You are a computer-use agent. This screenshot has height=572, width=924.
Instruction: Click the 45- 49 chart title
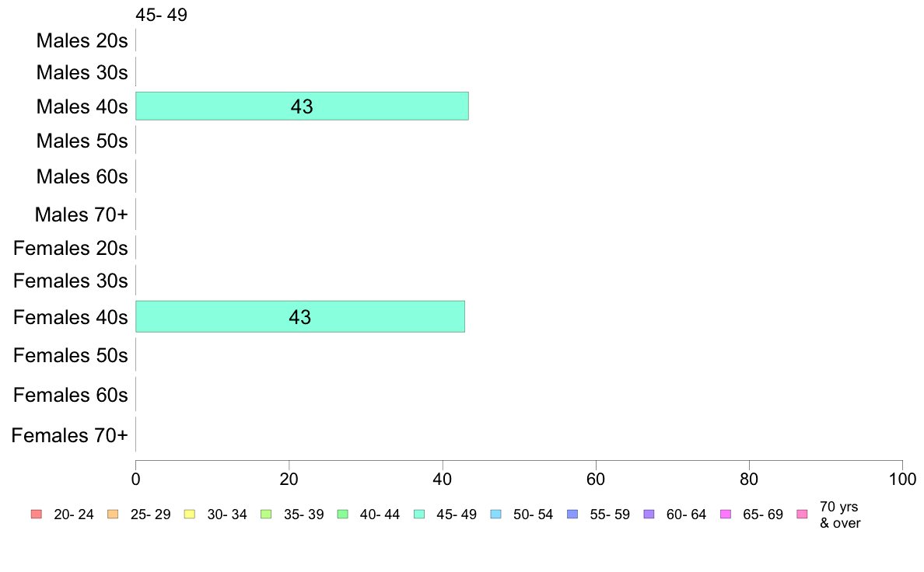coord(162,15)
